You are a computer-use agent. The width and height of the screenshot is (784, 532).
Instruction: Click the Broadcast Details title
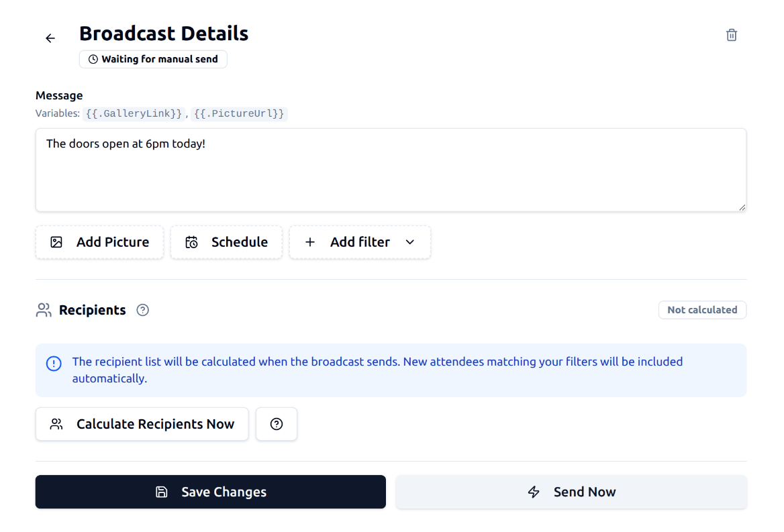tap(164, 34)
